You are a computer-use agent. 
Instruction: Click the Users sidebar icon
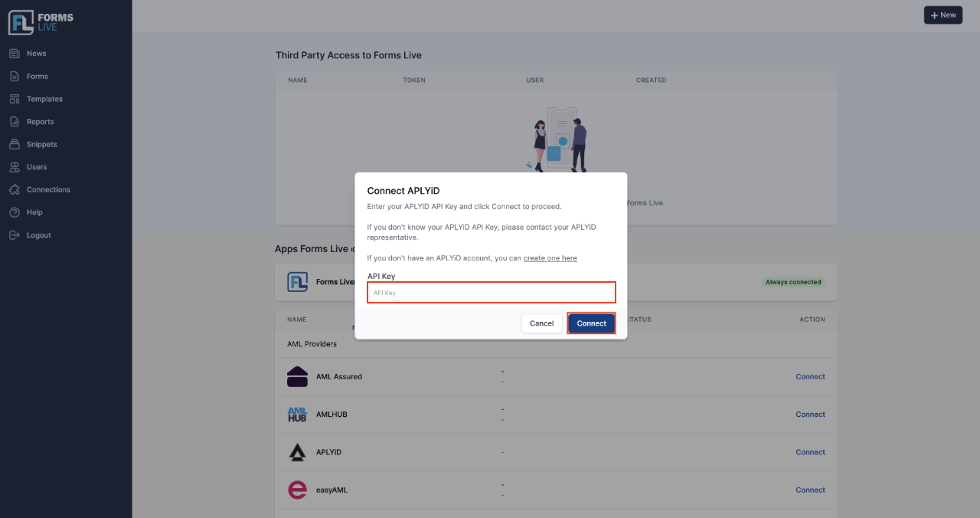click(14, 167)
